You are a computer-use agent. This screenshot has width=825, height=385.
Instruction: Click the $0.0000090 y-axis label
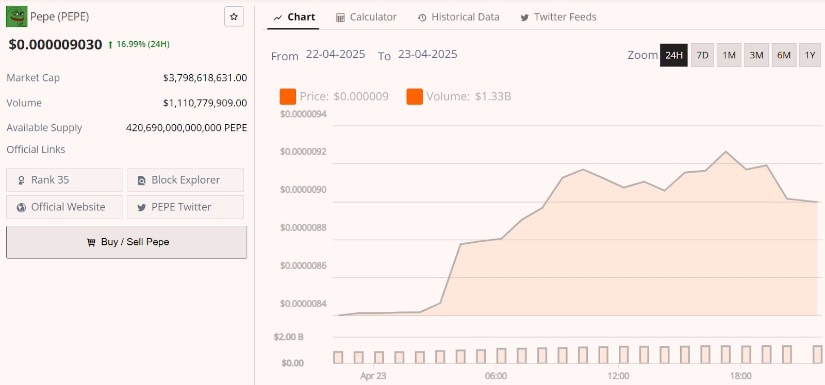(x=304, y=189)
